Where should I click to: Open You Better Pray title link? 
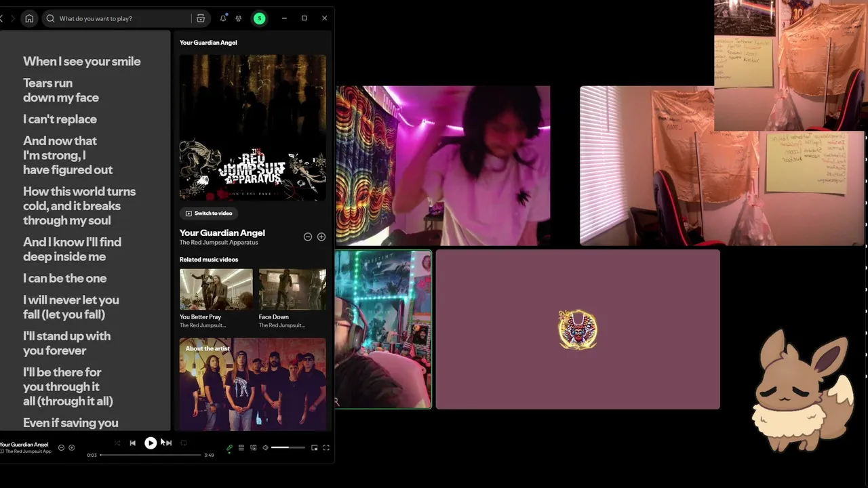pos(200,317)
